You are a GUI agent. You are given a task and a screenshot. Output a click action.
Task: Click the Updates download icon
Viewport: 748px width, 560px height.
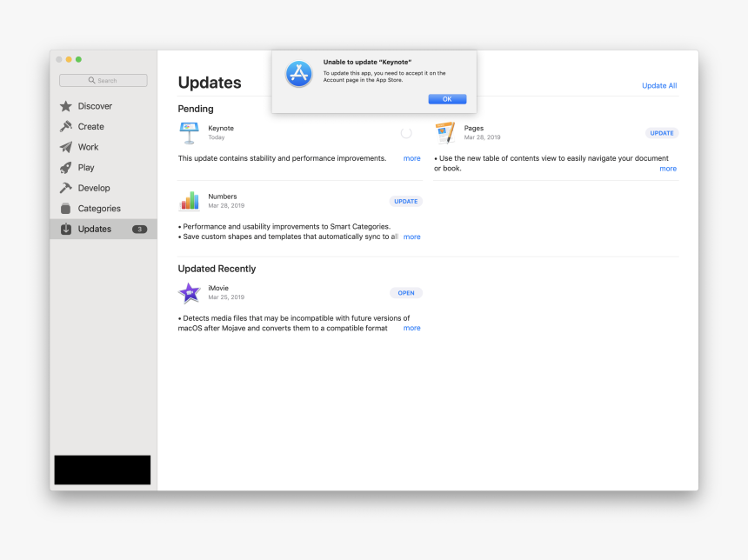click(66, 229)
